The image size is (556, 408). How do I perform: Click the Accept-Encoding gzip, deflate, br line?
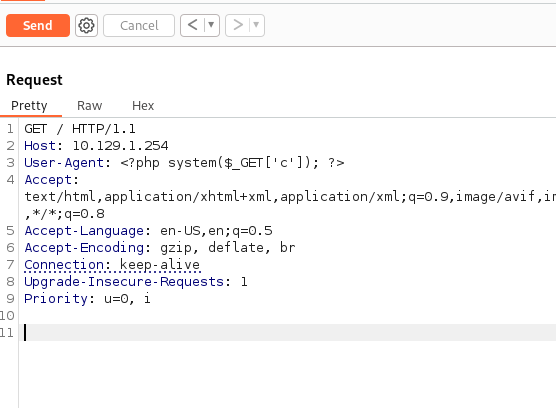click(x=160, y=248)
